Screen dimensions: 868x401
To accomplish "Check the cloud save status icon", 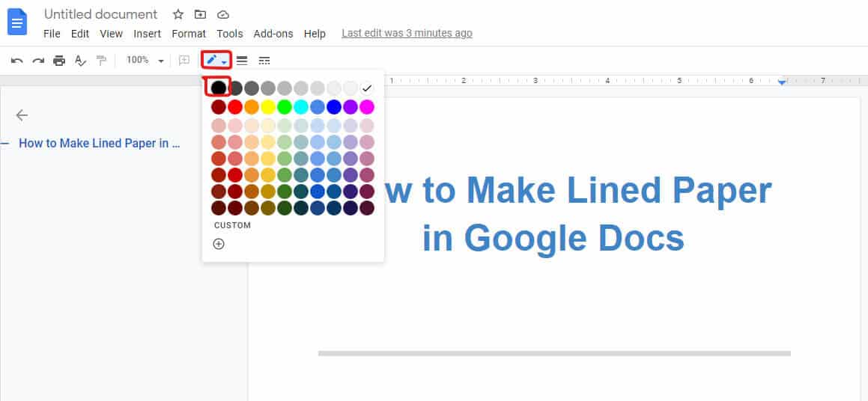I will pyautogui.click(x=222, y=14).
